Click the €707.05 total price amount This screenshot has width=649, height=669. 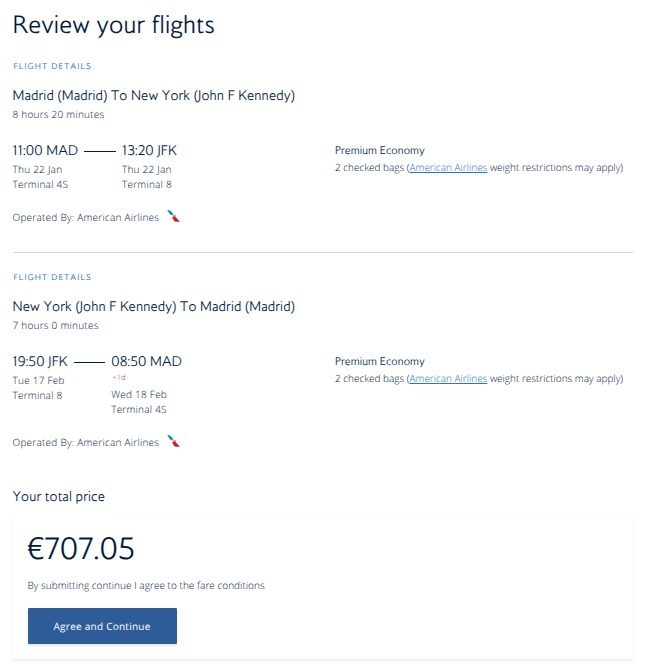pyautogui.click(x=81, y=548)
